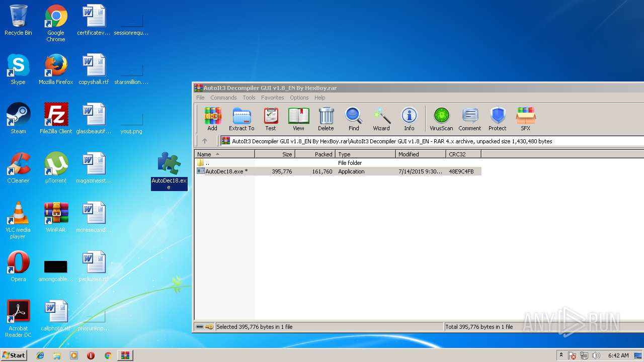This screenshot has width=644, height=362.
Task: Select the Steam desktop shortcut
Action: click(18, 119)
